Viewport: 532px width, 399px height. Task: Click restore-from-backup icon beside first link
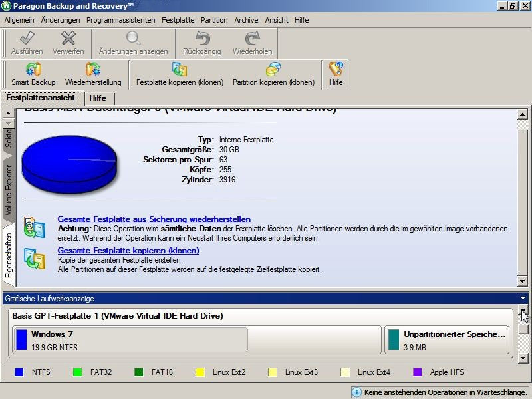35,227
